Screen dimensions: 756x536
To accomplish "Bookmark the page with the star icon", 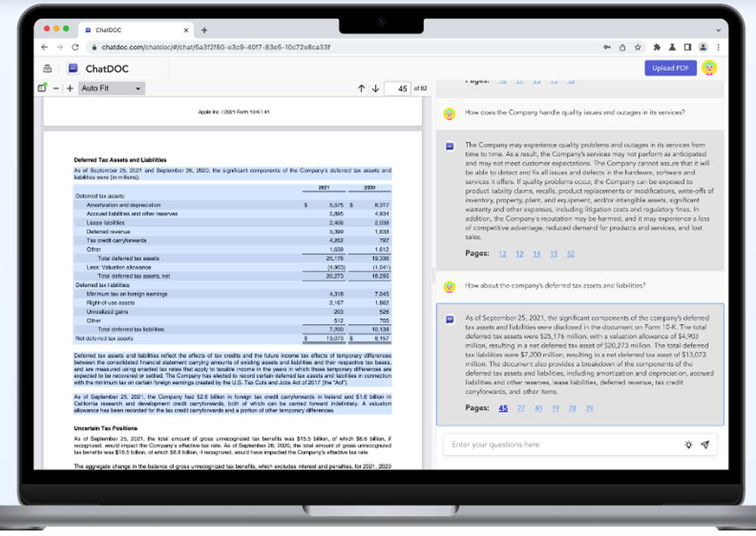I will [638, 47].
